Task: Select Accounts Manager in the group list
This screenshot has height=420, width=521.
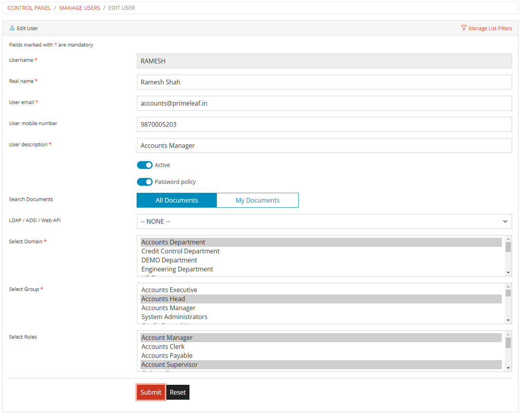Action: [x=168, y=308]
